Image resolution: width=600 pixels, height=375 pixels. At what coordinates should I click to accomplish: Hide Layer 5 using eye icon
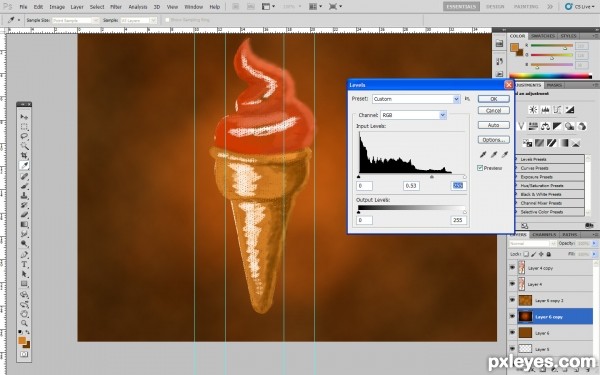(x=512, y=349)
